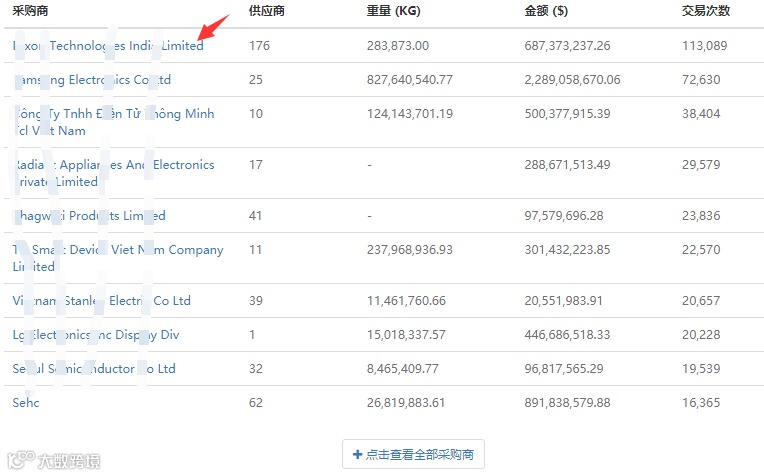The height and width of the screenshot is (476, 764).
Task: Select supplier count 39
Action: [256, 301]
